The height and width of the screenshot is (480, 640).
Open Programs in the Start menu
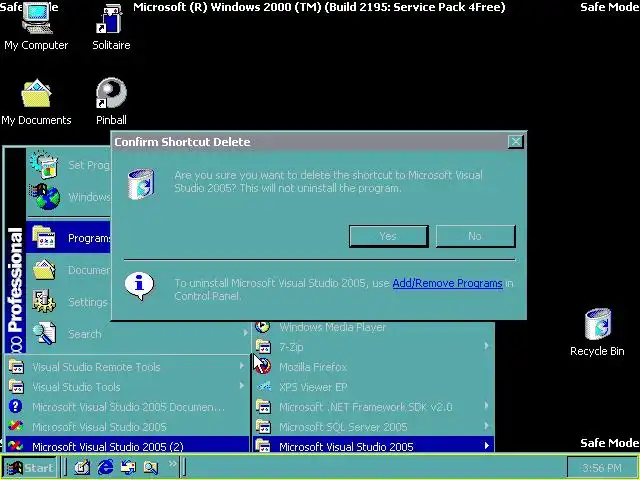(68, 237)
